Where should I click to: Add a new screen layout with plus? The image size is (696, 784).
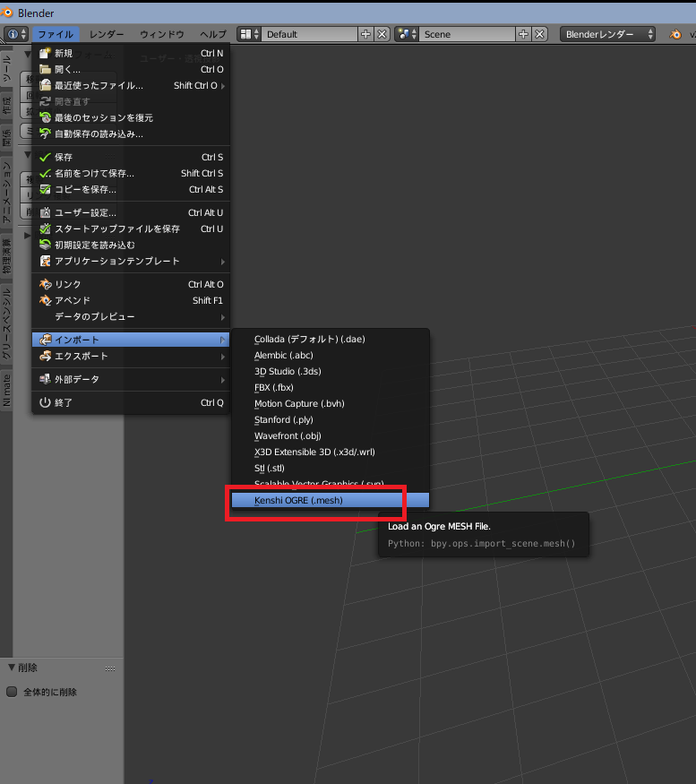pos(366,34)
